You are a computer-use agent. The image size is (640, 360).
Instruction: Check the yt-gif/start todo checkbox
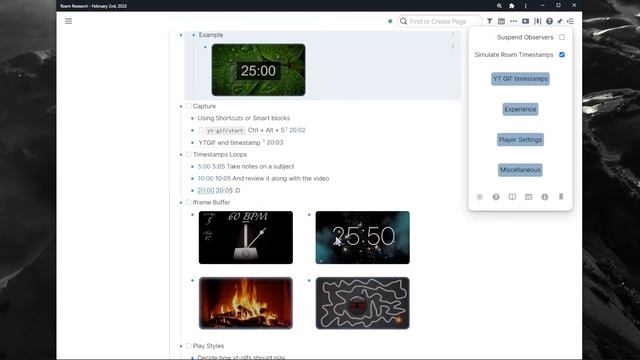pos(201,130)
